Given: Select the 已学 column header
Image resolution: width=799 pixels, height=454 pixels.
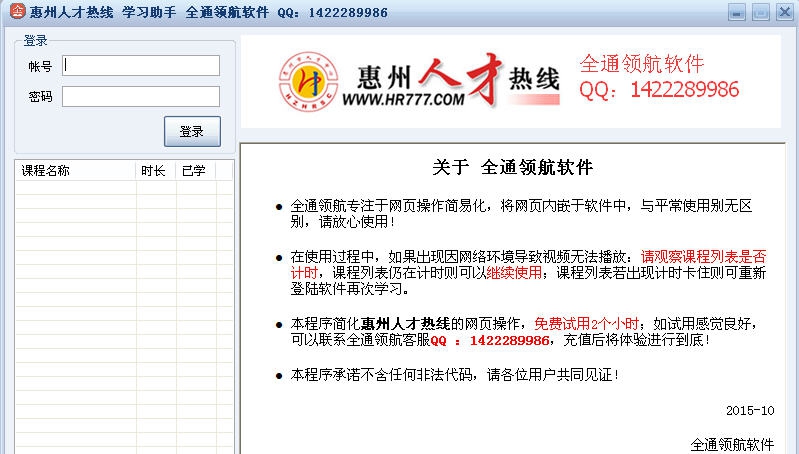Looking at the screenshot, I should [196, 171].
